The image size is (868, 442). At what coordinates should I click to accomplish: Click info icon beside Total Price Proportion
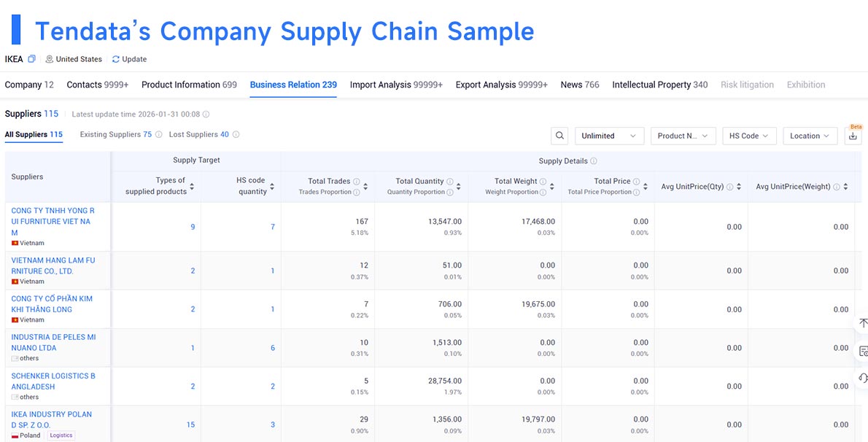pos(637,193)
